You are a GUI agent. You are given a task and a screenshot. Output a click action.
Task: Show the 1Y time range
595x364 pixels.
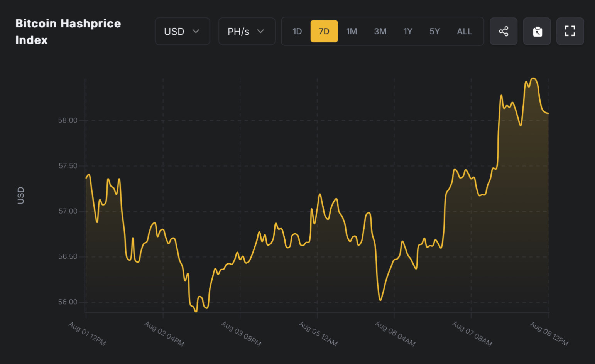408,31
